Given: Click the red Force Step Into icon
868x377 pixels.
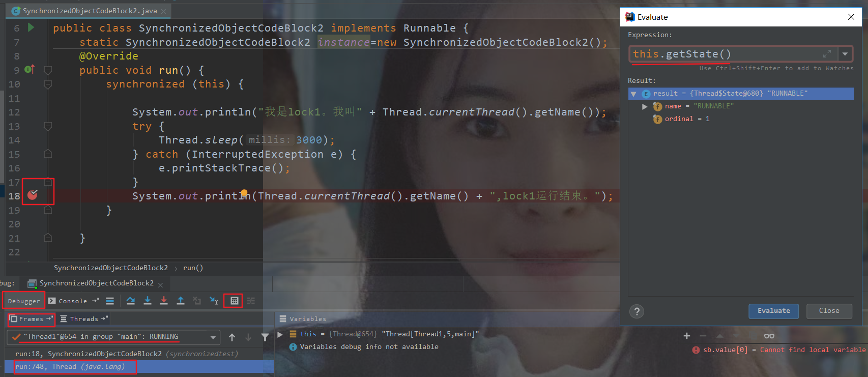Looking at the screenshot, I should click(164, 301).
